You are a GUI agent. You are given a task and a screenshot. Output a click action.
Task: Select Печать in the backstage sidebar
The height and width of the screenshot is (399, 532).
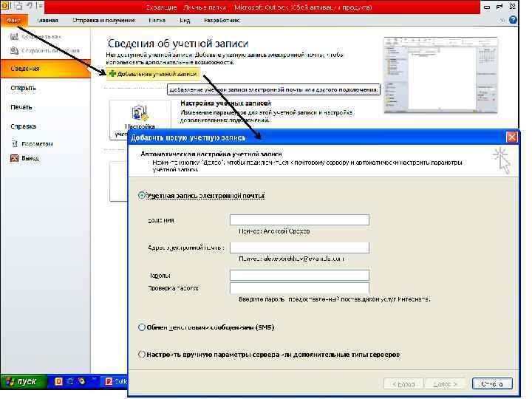pos(21,107)
